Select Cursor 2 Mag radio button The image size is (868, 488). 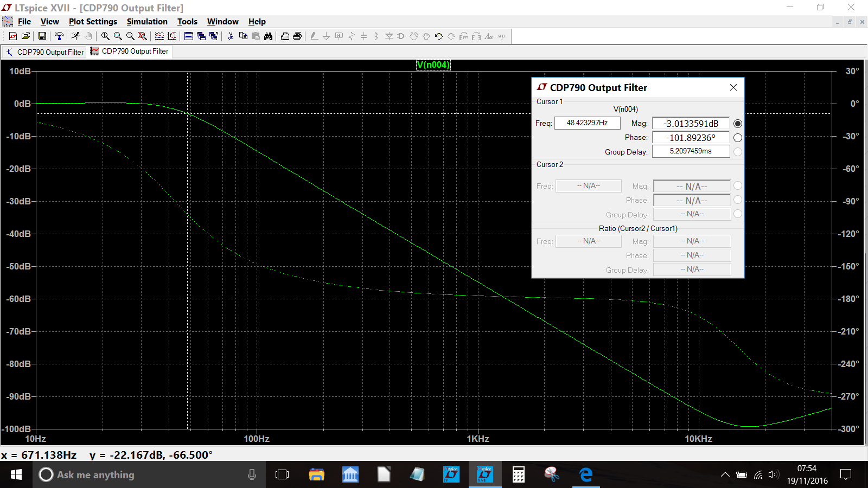738,185
